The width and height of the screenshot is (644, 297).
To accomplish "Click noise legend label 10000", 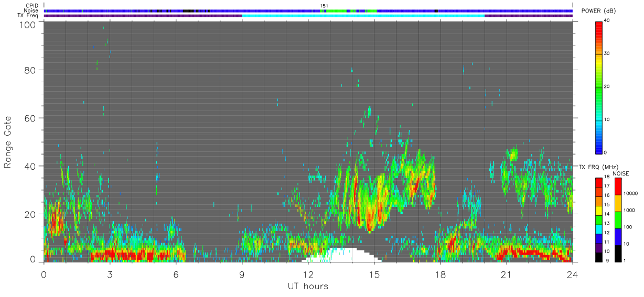I will pyautogui.click(x=630, y=192).
